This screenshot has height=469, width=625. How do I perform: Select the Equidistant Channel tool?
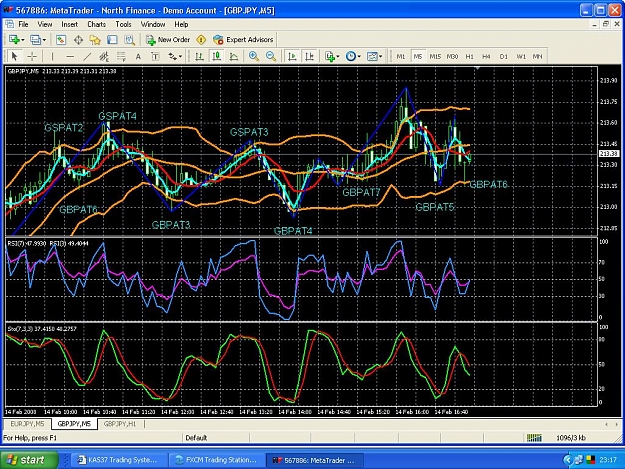(104, 57)
